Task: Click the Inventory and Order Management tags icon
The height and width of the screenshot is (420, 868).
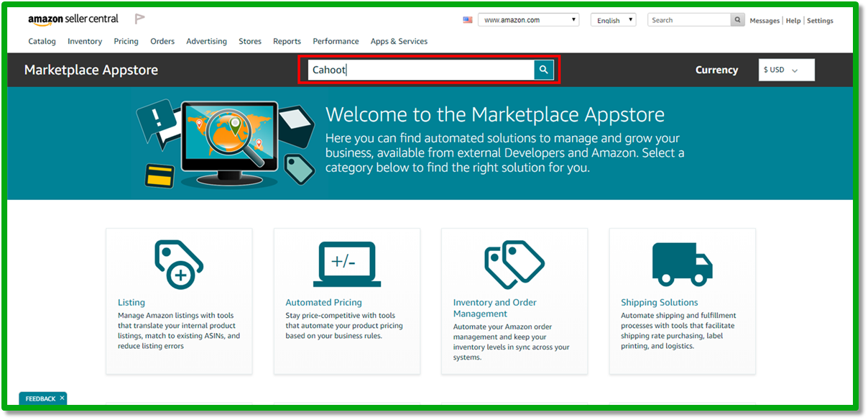Action: pos(514,265)
